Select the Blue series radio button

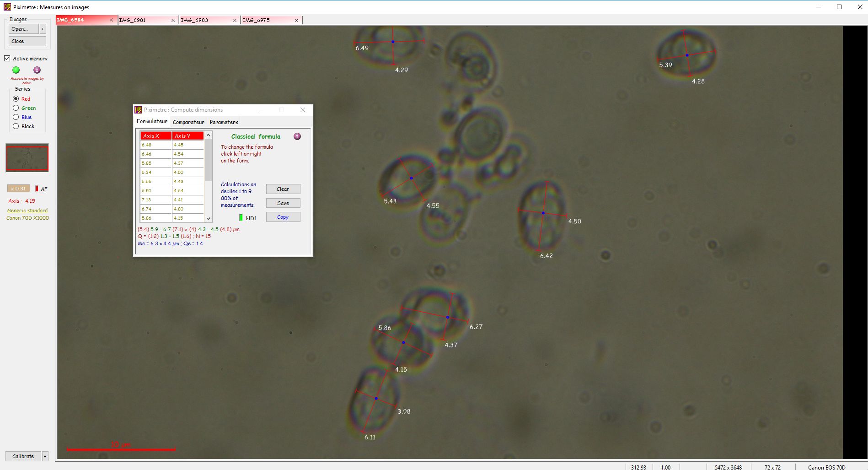pyautogui.click(x=16, y=117)
